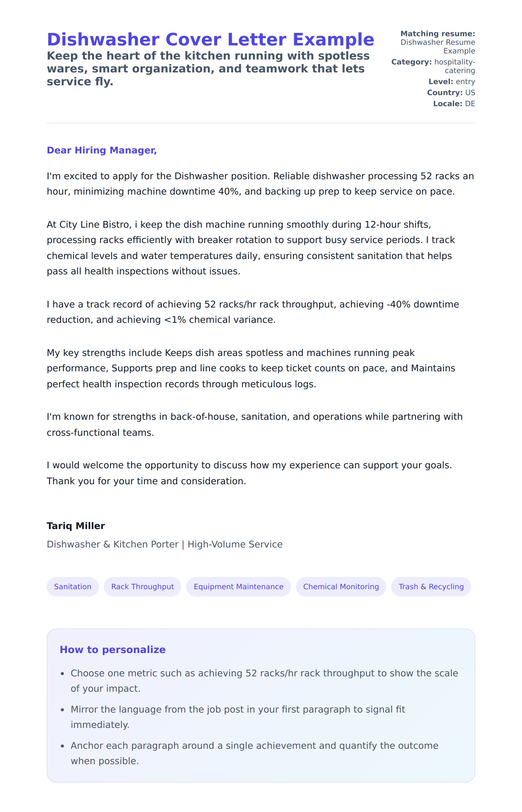Click the Trash & Recycling skill tag
The width and height of the screenshot is (522, 812).
[x=431, y=587]
